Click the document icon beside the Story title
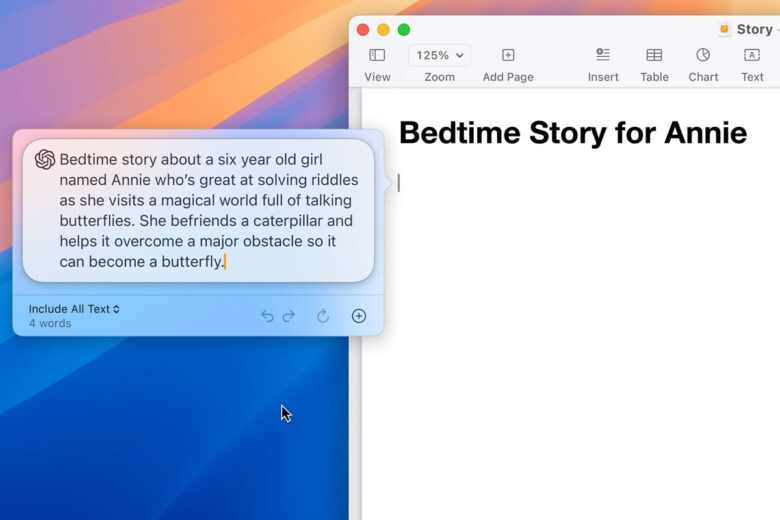780x520 pixels. tap(724, 29)
